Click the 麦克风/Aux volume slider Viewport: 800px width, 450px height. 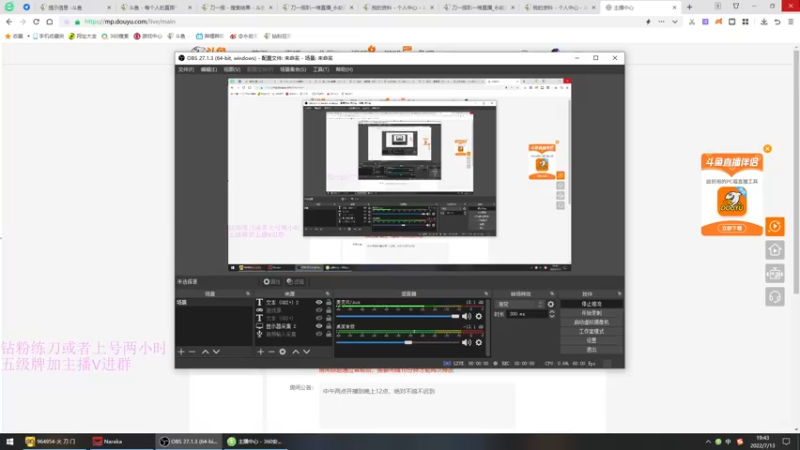pos(398,316)
